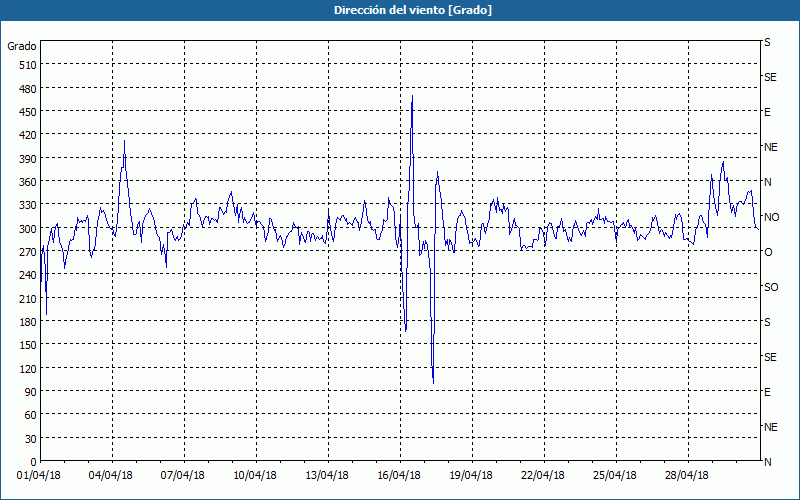800x500 pixels.
Task: Pick the 420 degree axis label
Action: 28,135
